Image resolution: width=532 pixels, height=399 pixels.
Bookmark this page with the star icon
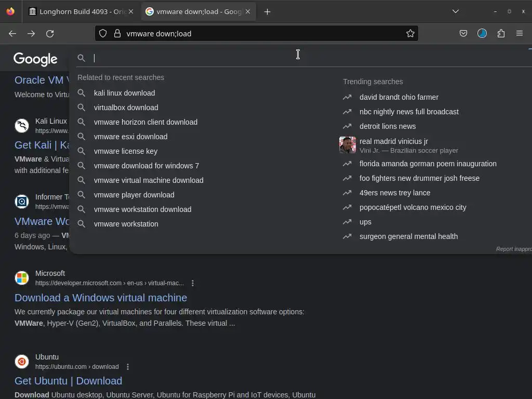(410, 33)
